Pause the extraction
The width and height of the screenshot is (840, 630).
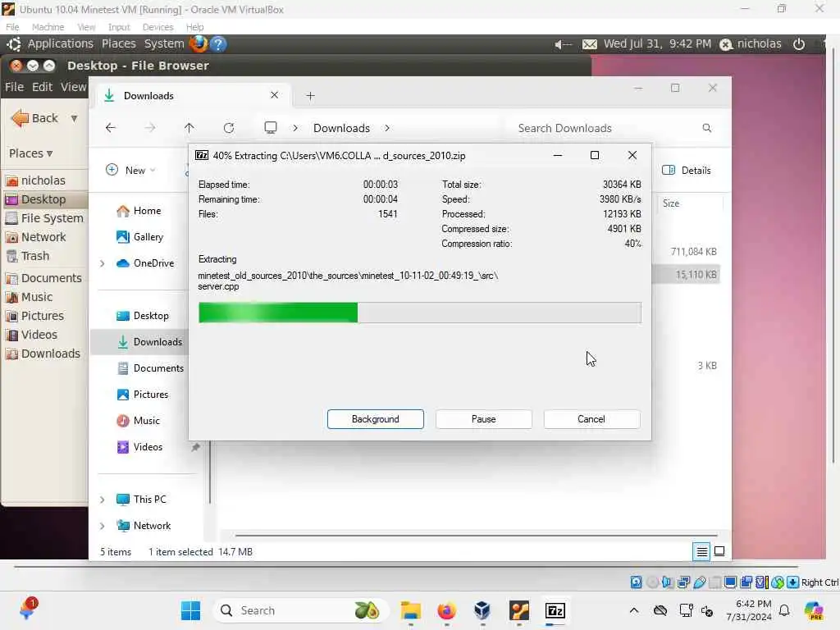click(483, 419)
